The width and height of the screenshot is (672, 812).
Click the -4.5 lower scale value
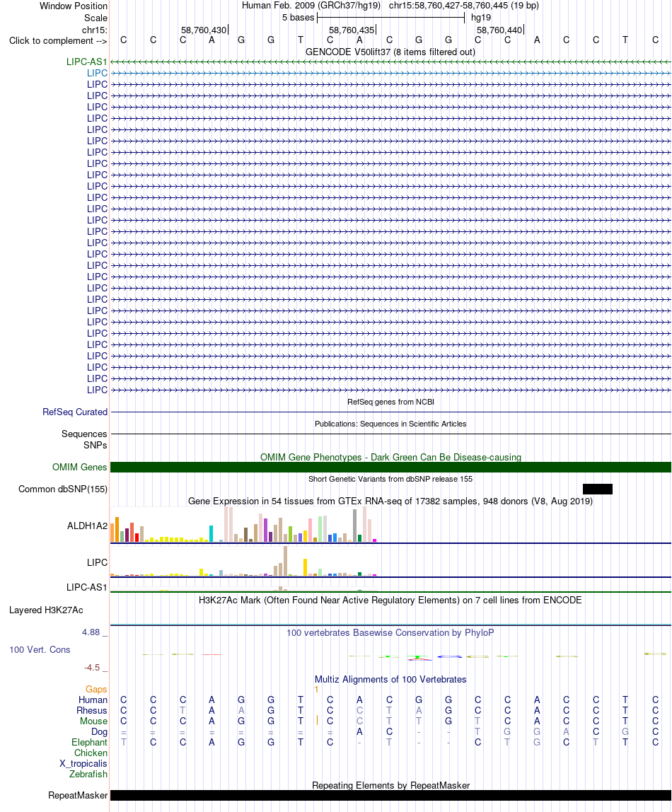(92, 668)
